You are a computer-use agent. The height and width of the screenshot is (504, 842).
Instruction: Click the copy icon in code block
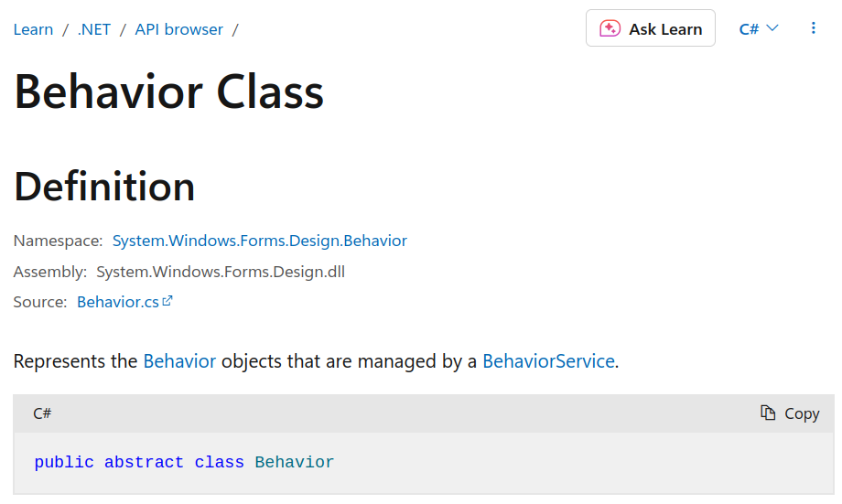point(769,413)
